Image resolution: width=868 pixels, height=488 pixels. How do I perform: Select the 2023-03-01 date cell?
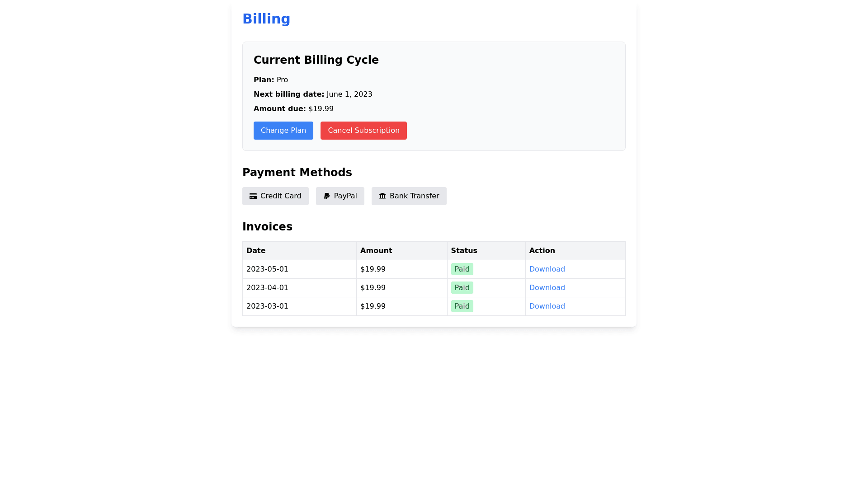267,306
